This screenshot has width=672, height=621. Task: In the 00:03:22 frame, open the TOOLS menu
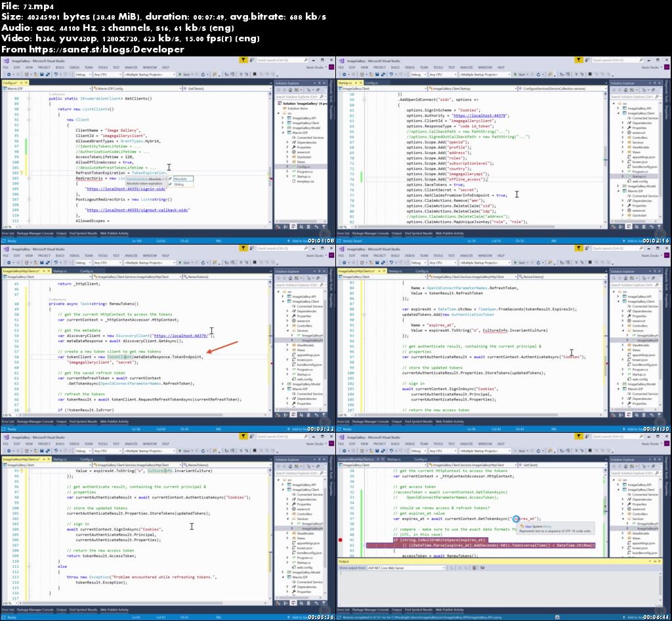(103, 256)
